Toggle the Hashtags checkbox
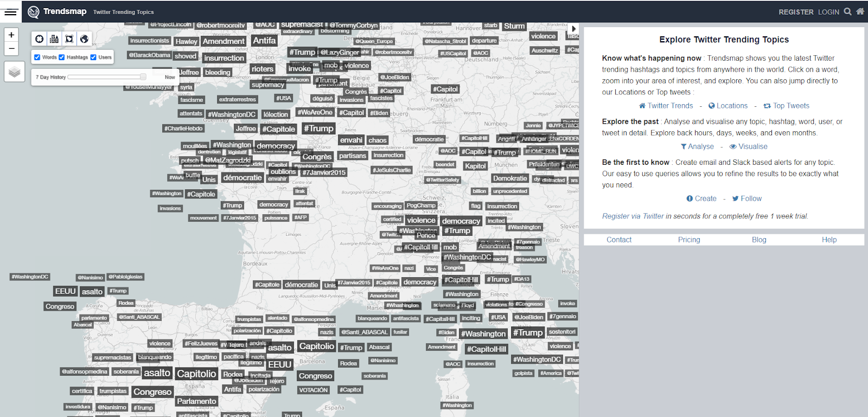This screenshot has height=417, width=868. coord(62,57)
